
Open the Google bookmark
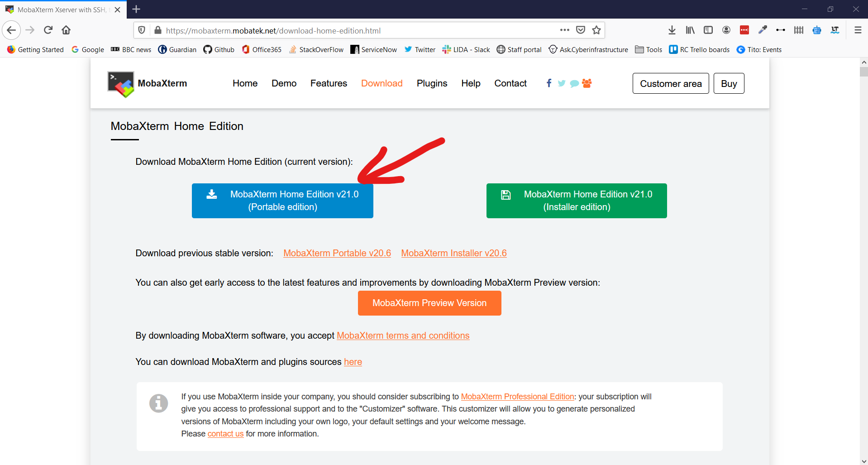[x=88, y=50]
